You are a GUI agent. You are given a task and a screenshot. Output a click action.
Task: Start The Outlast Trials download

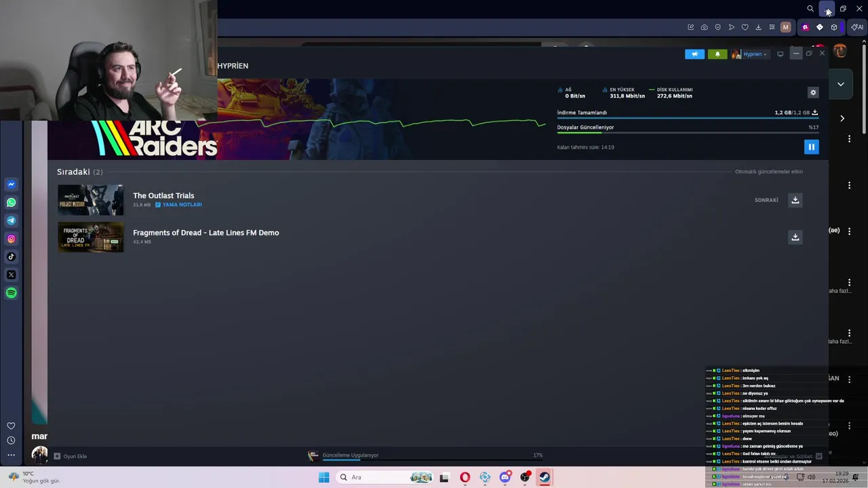click(795, 200)
